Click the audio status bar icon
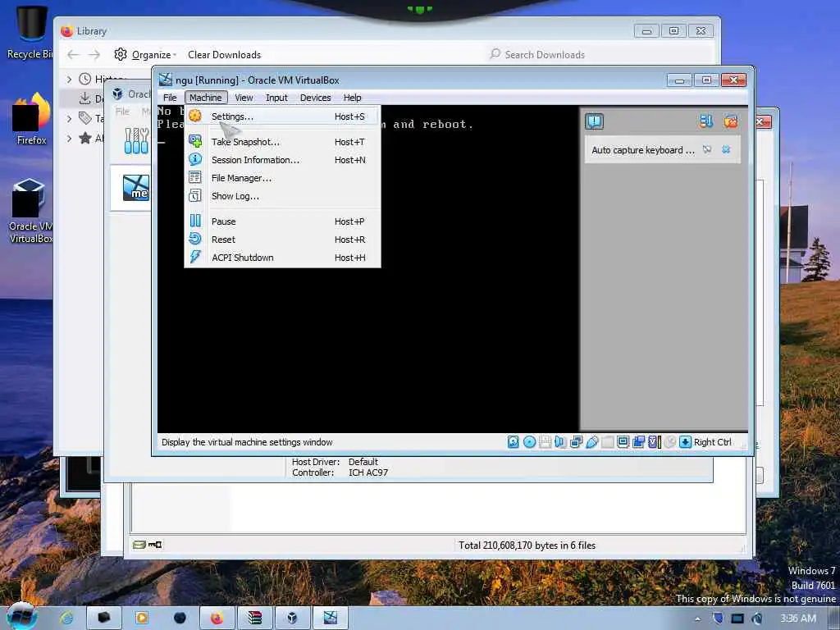The image size is (840, 630). [560, 442]
